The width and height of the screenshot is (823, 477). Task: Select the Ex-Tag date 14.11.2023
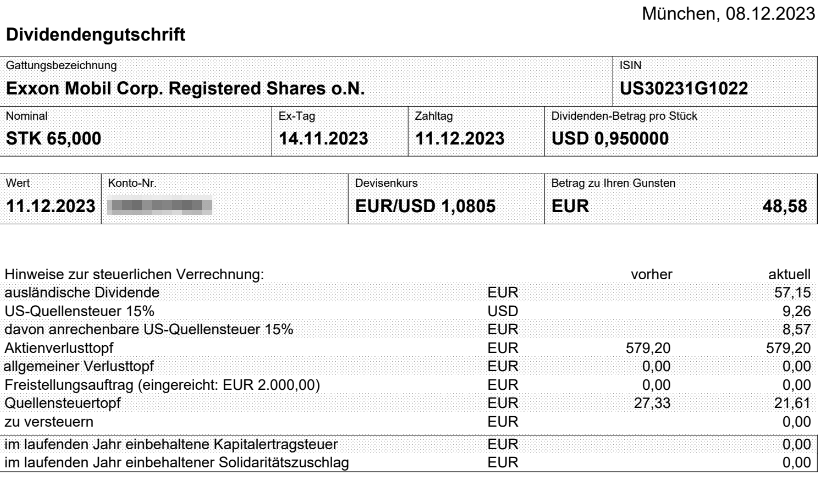(x=323, y=139)
